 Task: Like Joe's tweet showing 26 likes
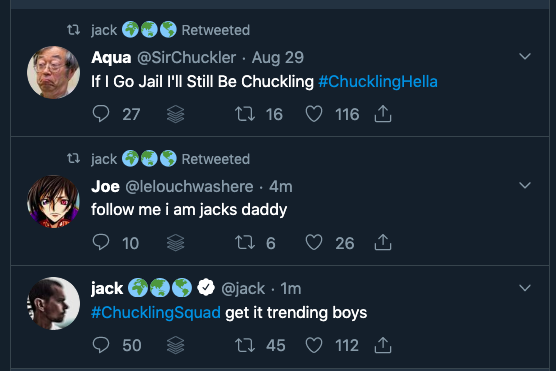tap(314, 243)
